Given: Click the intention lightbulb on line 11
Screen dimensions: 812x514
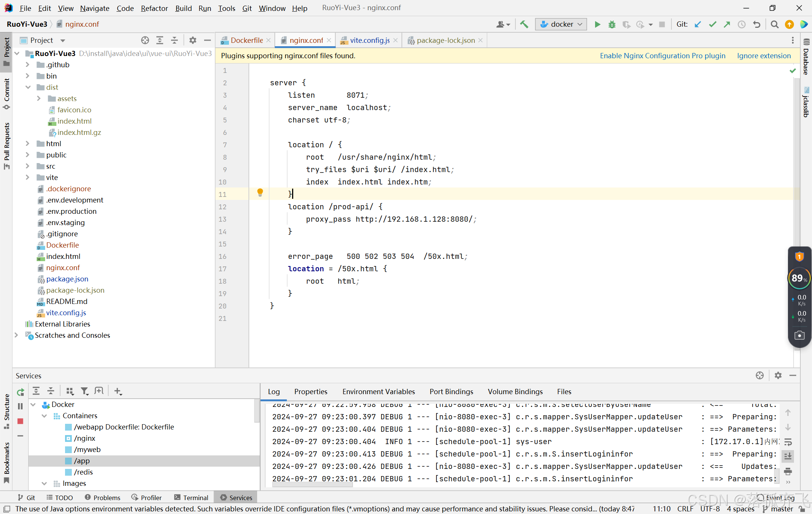Looking at the screenshot, I should (260, 192).
